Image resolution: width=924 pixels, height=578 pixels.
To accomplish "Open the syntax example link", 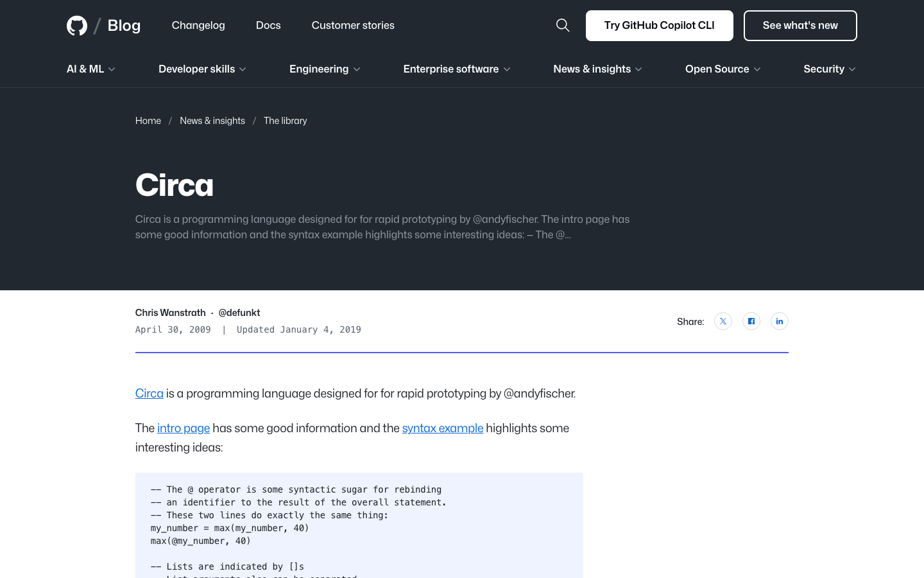I will point(443,428).
